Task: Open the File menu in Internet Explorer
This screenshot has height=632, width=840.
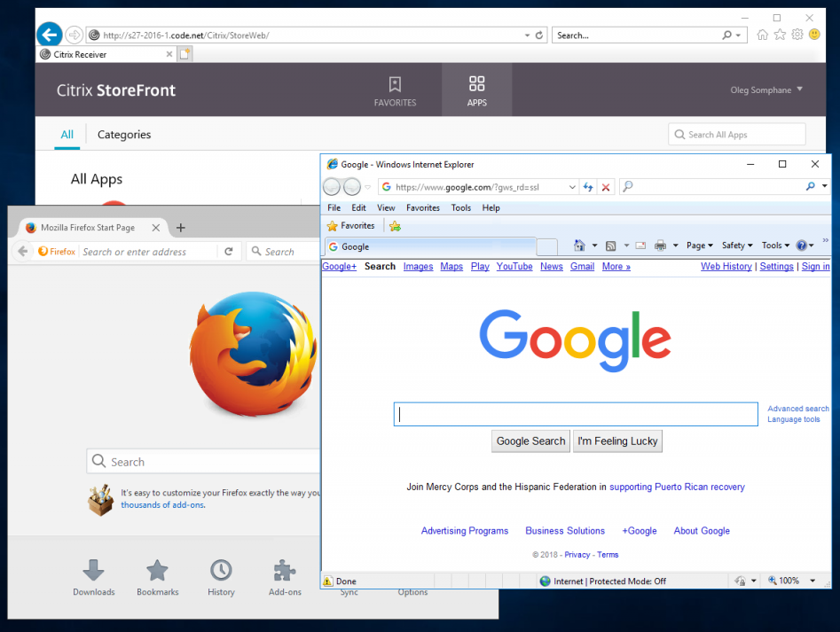Action: click(334, 207)
